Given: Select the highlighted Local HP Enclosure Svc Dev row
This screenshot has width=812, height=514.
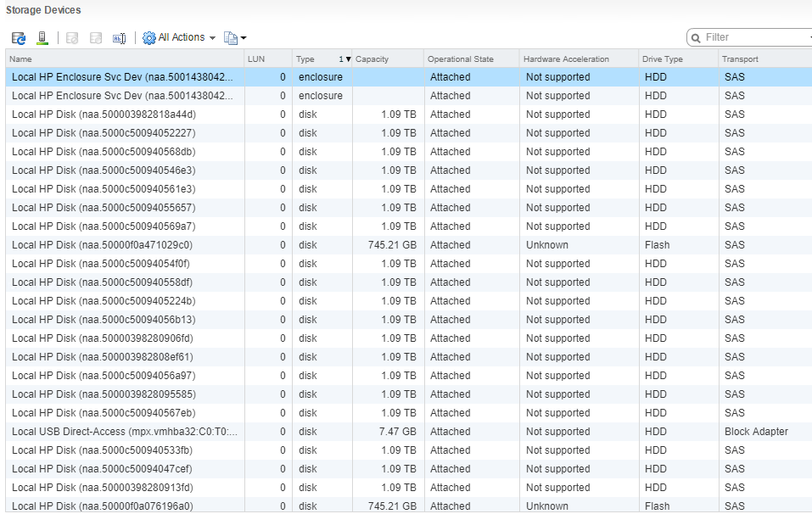Looking at the screenshot, I should [409, 77].
